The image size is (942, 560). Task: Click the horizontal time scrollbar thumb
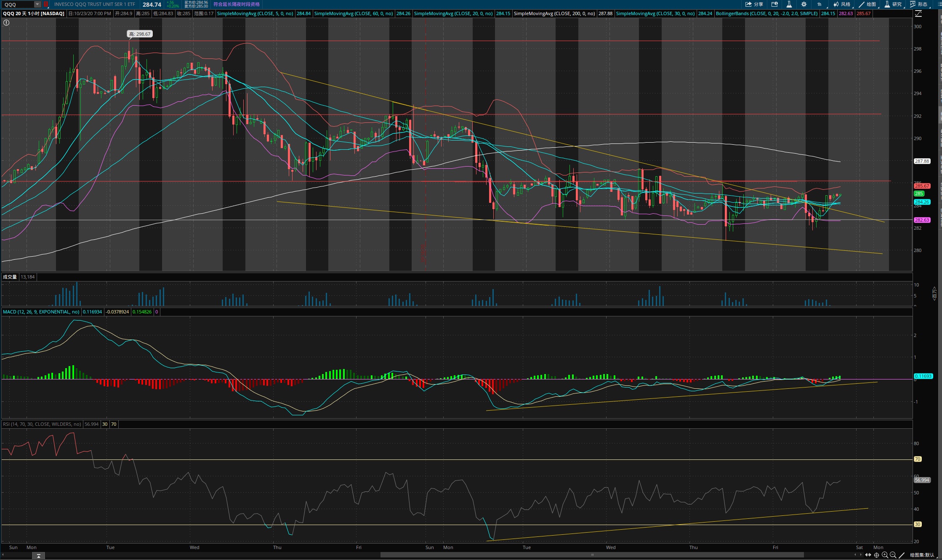(592, 555)
